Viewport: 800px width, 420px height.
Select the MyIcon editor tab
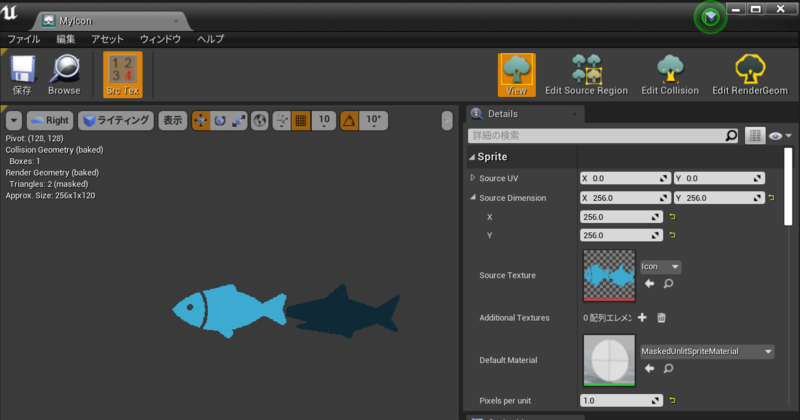110,21
